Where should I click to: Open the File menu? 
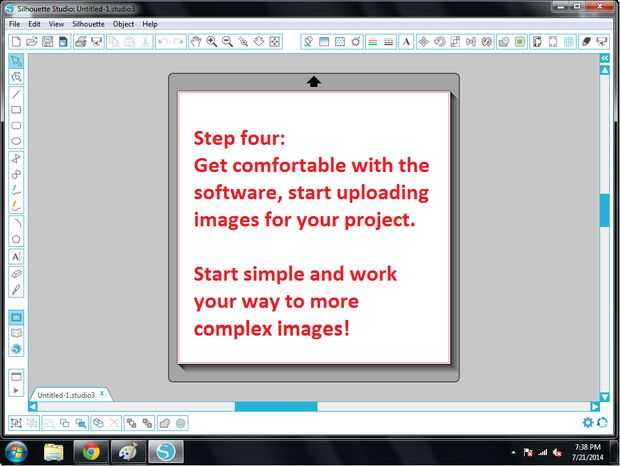pos(15,24)
